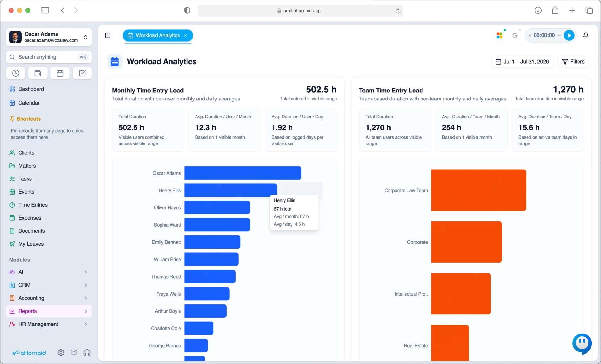
Task: Start the timer play button
Action: tap(569, 35)
